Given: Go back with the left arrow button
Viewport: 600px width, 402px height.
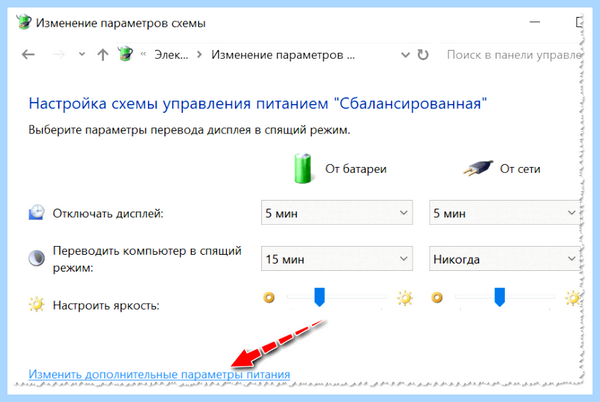Looking at the screenshot, I should (x=28, y=55).
